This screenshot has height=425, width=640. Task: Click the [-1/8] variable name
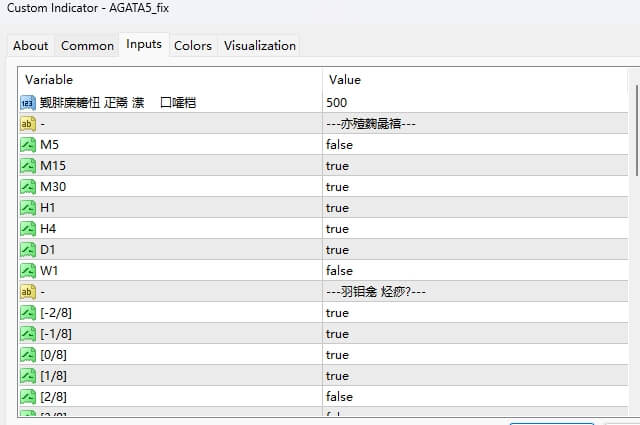pos(56,334)
